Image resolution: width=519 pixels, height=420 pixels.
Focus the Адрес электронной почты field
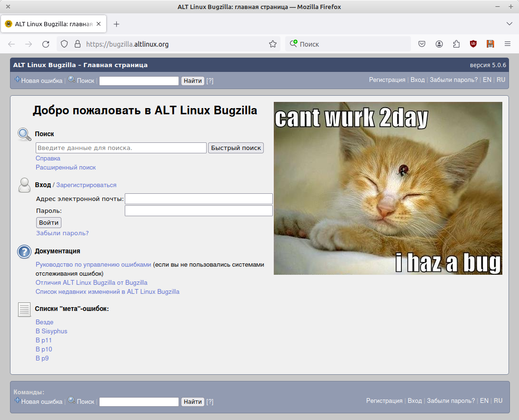(x=199, y=199)
